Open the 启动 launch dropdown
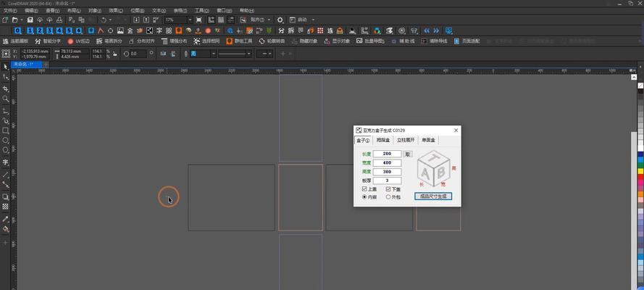 313,20
